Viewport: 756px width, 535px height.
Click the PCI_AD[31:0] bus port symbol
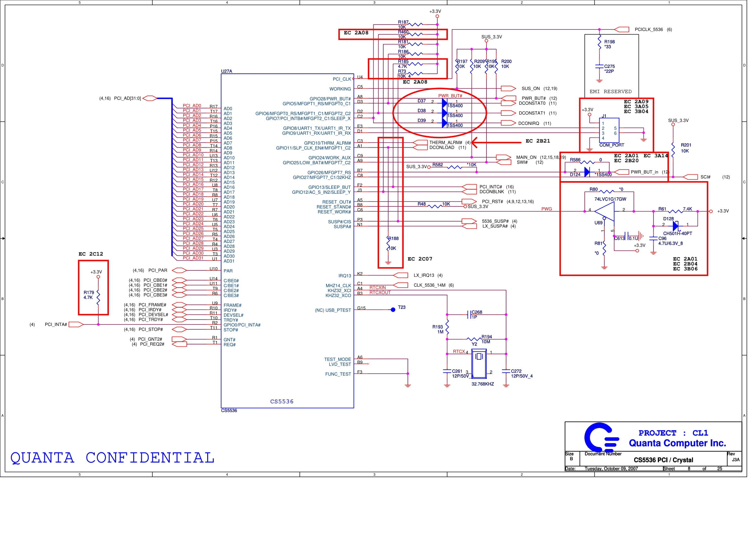point(150,99)
